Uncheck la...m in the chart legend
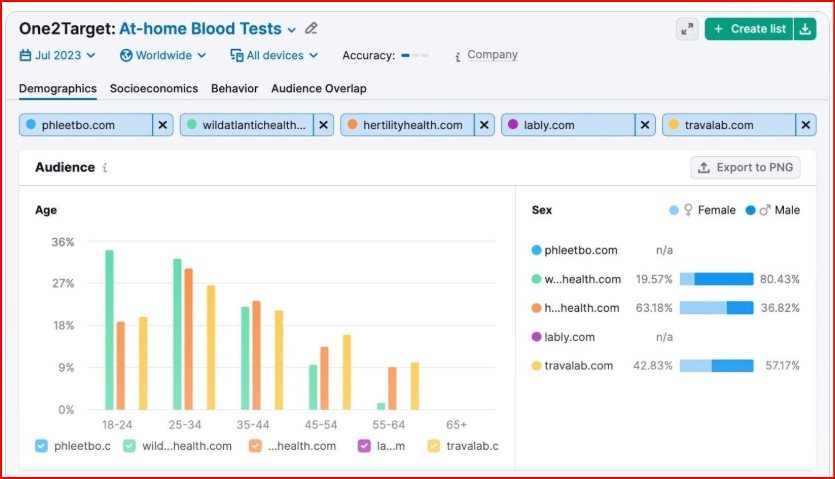The image size is (835, 479). 364,446
